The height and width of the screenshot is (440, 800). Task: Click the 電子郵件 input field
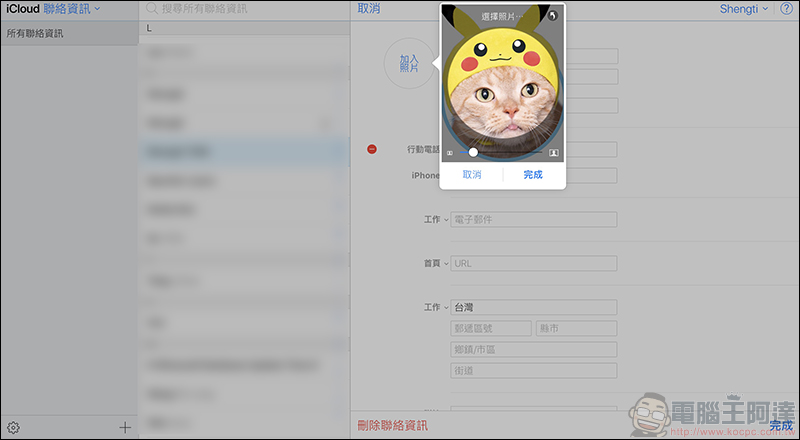point(534,219)
